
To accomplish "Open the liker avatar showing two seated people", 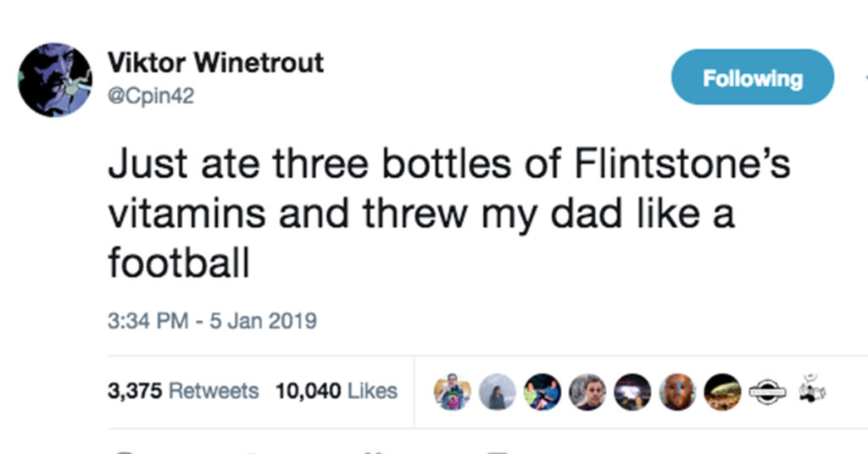I will (x=542, y=391).
